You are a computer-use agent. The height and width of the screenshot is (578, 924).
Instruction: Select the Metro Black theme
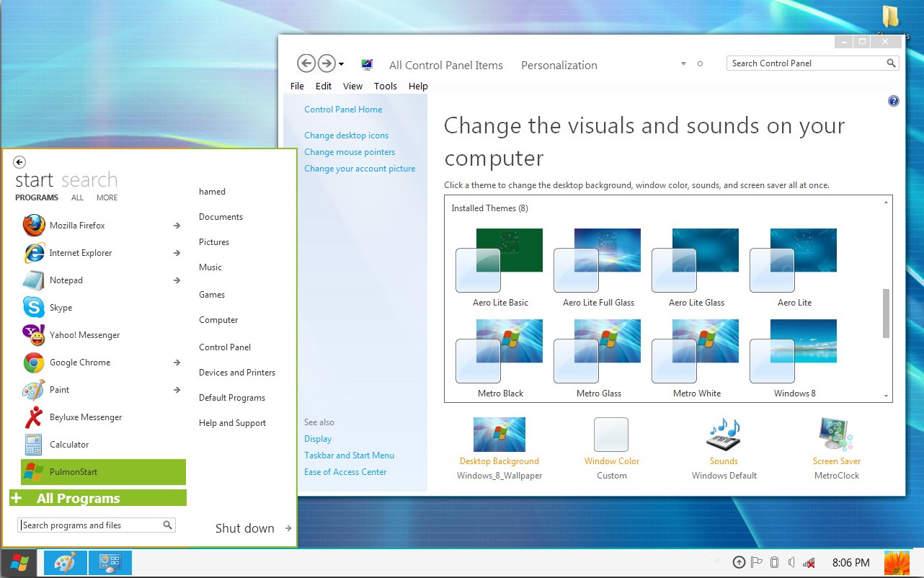pyautogui.click(x=500, y=359)
